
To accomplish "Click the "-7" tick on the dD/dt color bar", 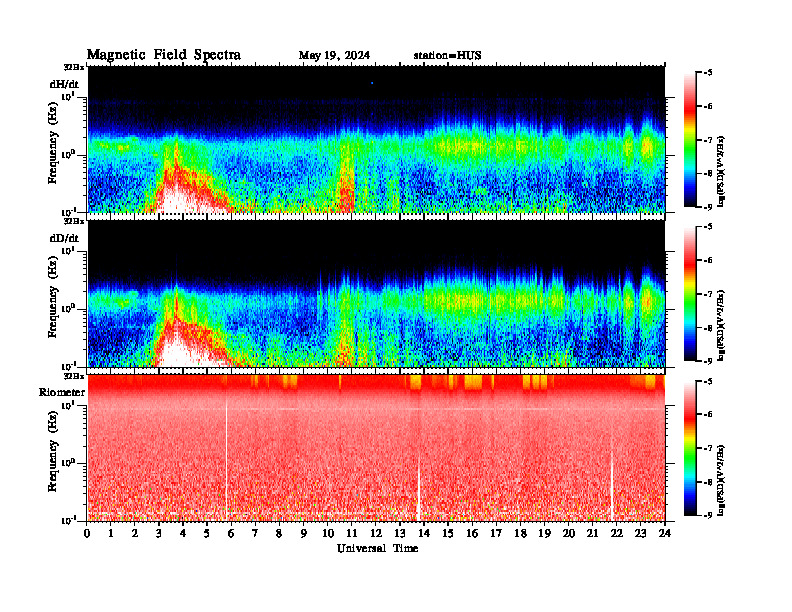I will click(708, 294).
